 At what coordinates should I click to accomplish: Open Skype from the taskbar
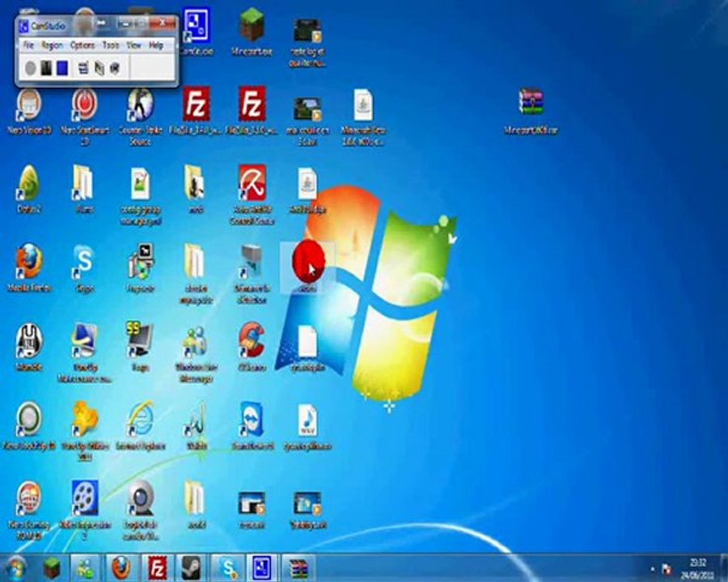pos(227,568)
